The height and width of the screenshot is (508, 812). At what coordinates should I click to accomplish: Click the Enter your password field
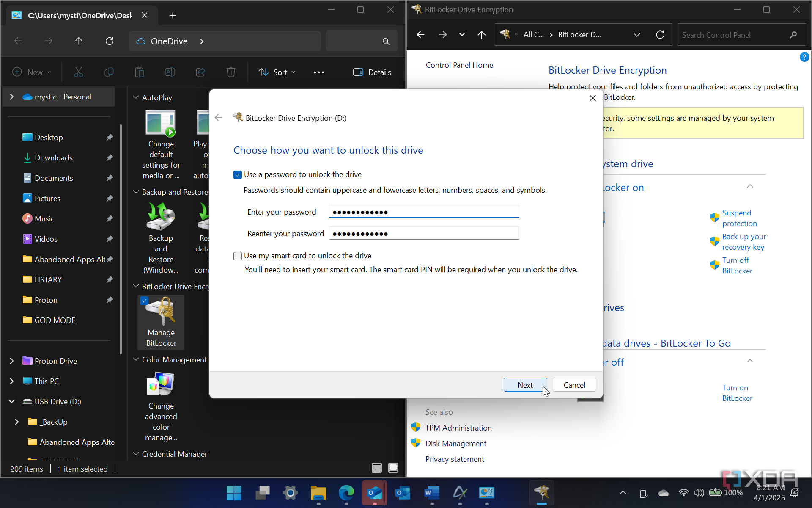tap(424, 212)
